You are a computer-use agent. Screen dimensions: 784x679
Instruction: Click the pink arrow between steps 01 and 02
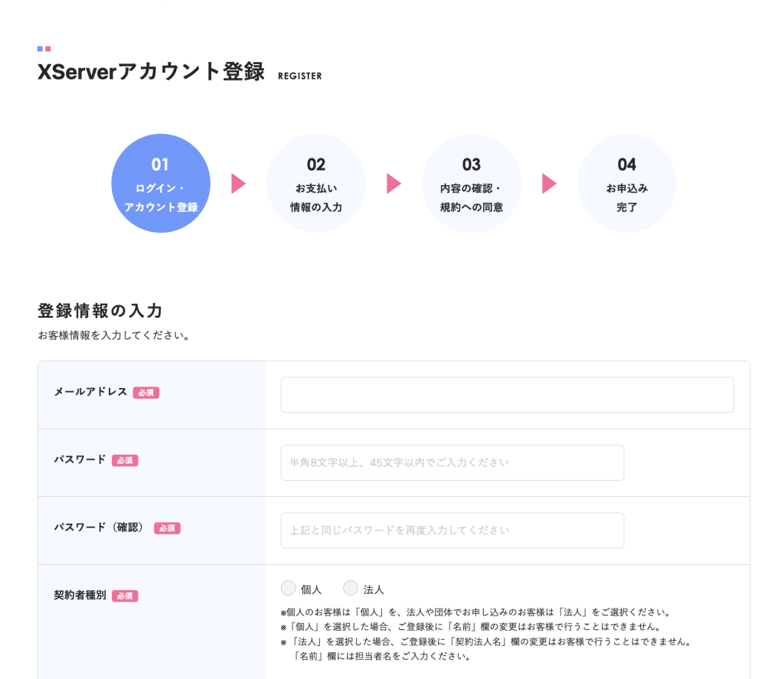point(238,184)
